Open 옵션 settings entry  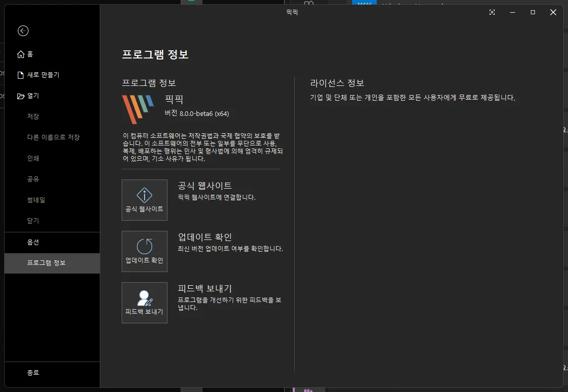point(52,242)
